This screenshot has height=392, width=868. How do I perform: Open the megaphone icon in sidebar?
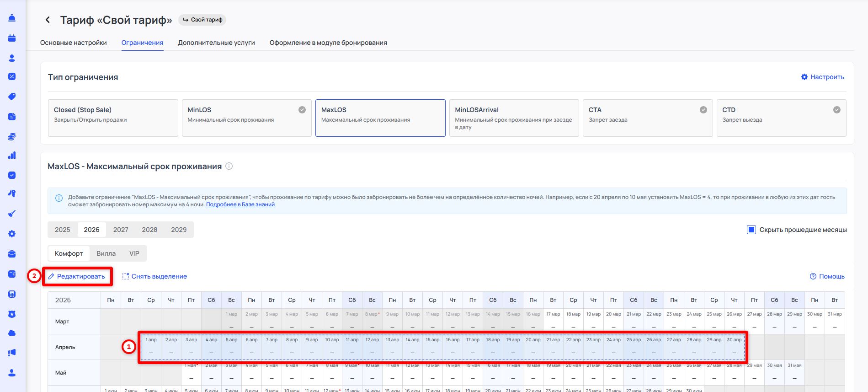pos(12,352)
